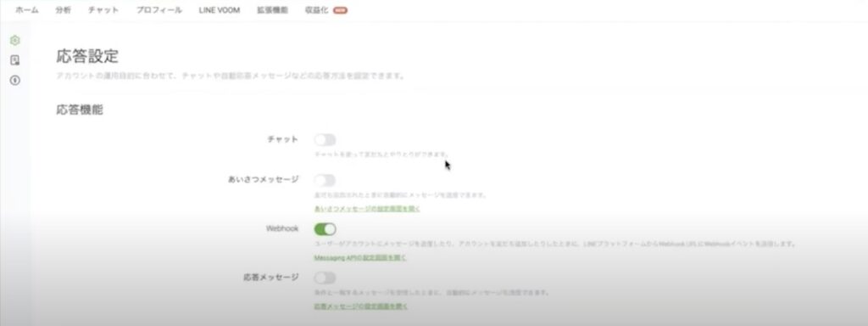
Task: Open the ホーム tab
Action: tap(26, 10)
